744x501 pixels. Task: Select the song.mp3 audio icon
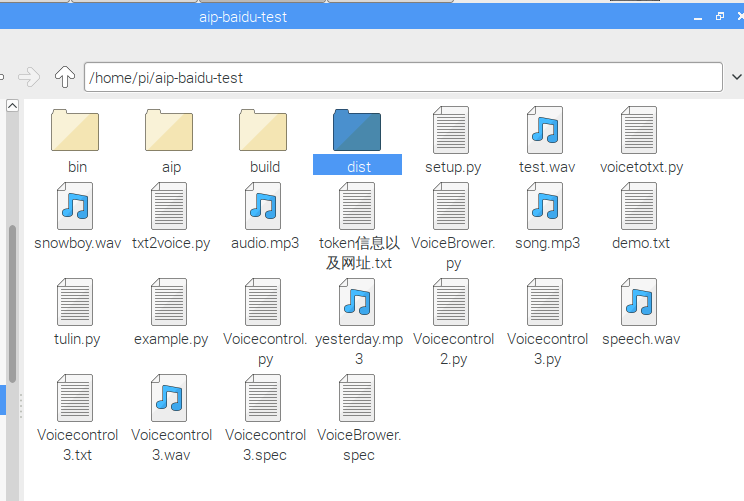pos(545,206)
